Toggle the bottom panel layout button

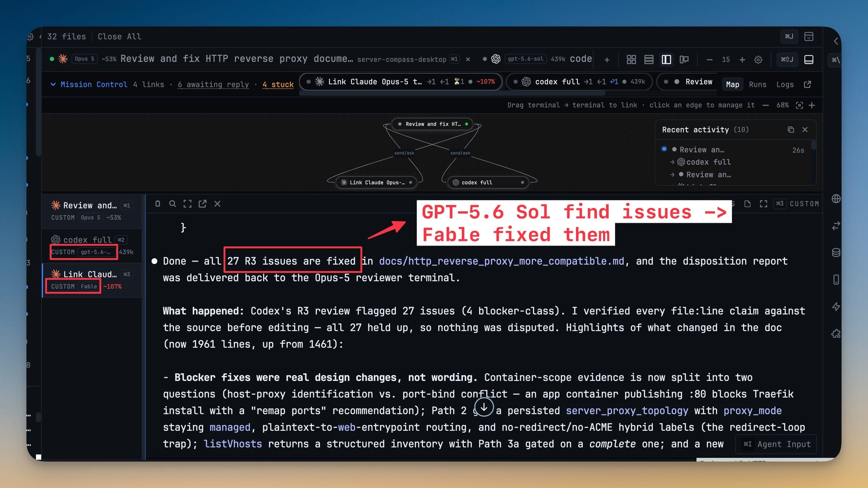click(x=809, y=60)
